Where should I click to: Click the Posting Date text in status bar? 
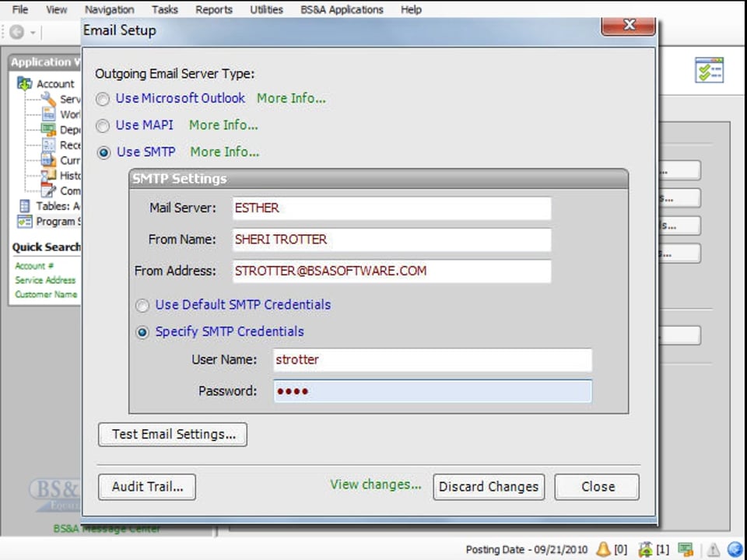point(527,550)
